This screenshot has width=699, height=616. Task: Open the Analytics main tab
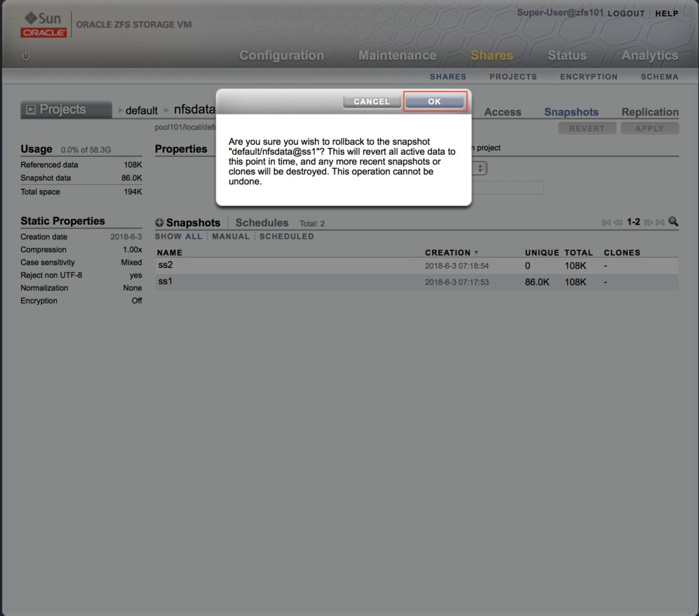(650, 55)
